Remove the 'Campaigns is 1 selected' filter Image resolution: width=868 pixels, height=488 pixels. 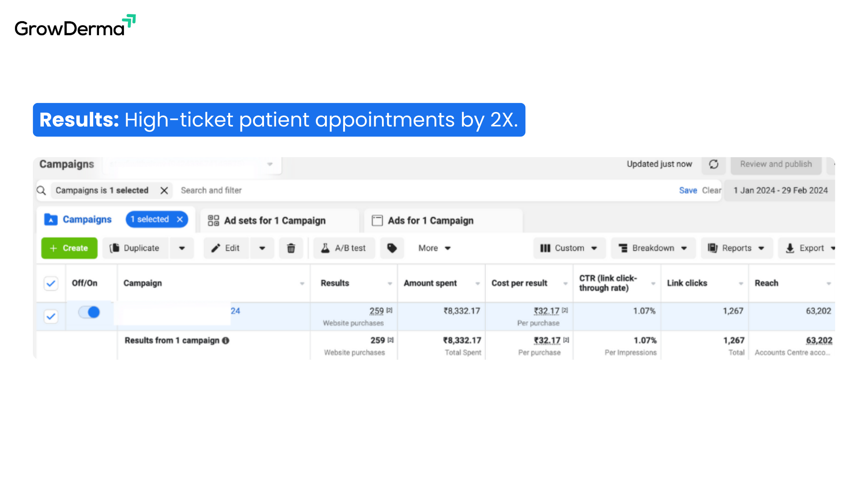tap(164, 191)
